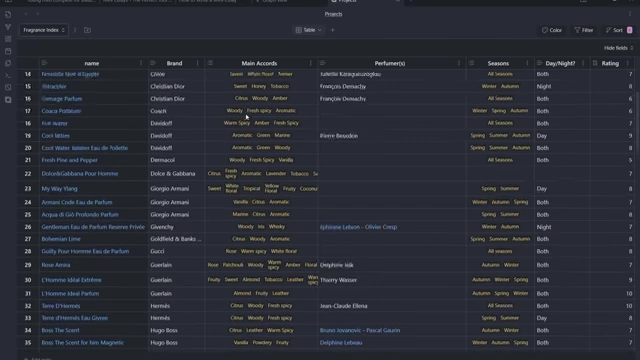Click the Projects title in the pane header

333,14
